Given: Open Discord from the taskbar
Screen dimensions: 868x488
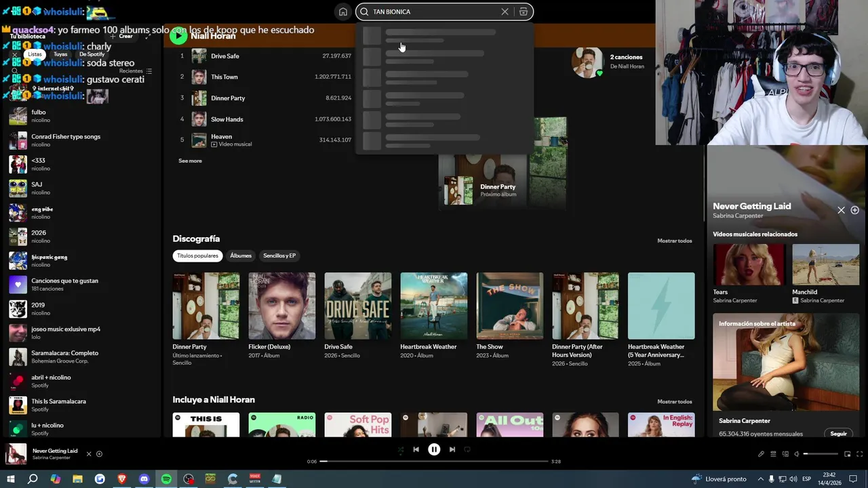Looking at the screenshot, I should (144, 479).
